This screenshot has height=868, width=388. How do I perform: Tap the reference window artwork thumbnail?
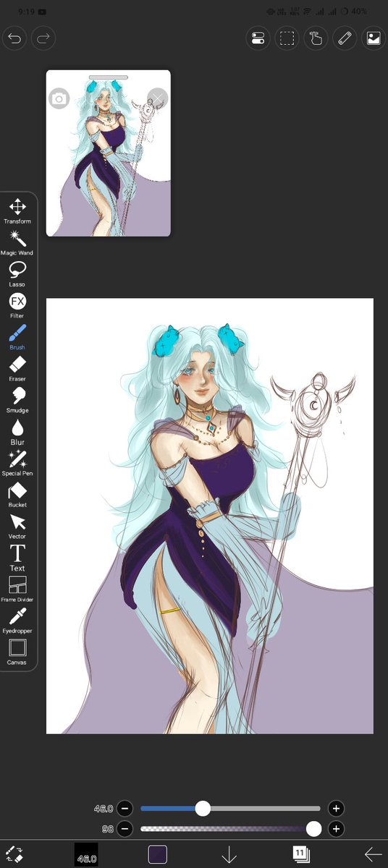click(x=109, y=153)
